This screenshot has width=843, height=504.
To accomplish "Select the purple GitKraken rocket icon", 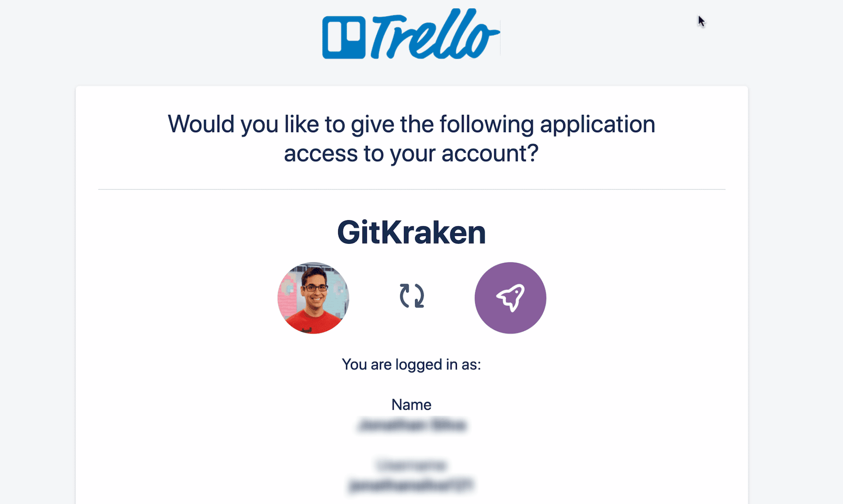I will pos(510,297).
